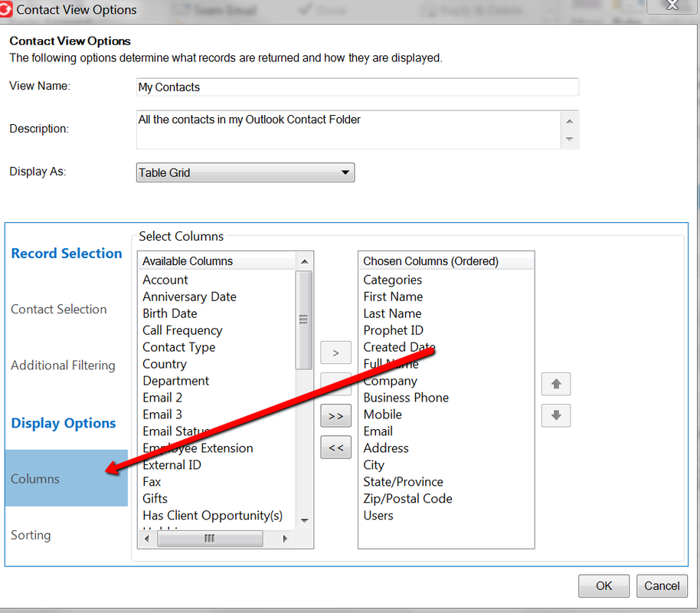
Task: Select Birth Date in Available Columns
Action: 170,313
